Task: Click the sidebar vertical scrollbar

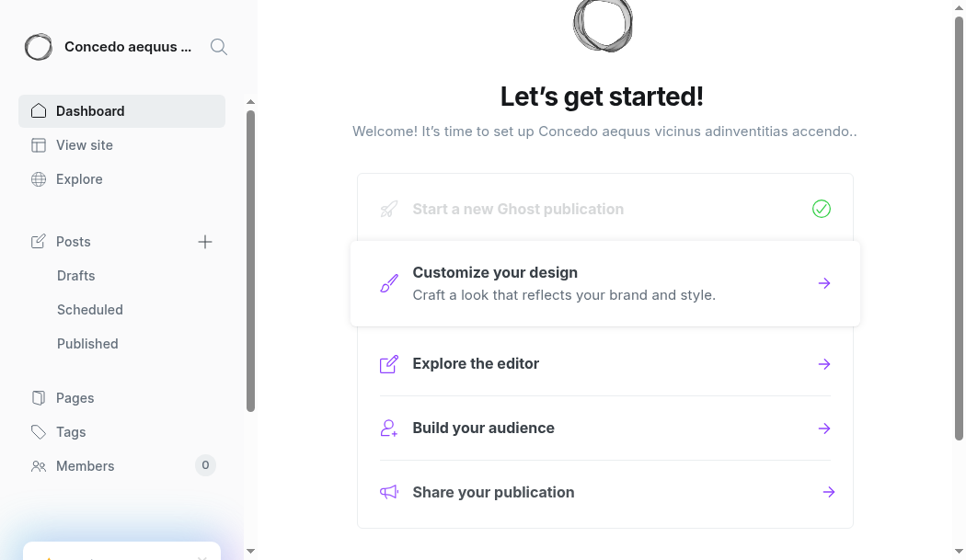Action: (250, 261)
